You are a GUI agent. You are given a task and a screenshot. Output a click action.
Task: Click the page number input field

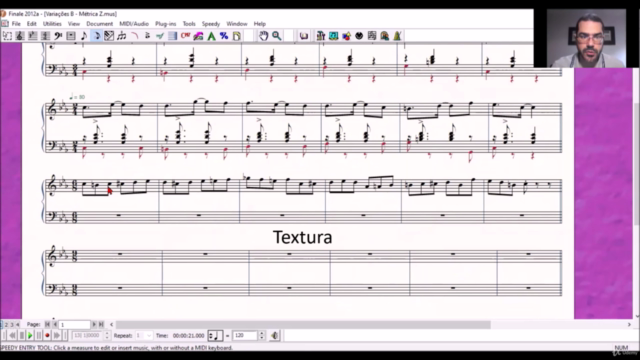(75, 324)
